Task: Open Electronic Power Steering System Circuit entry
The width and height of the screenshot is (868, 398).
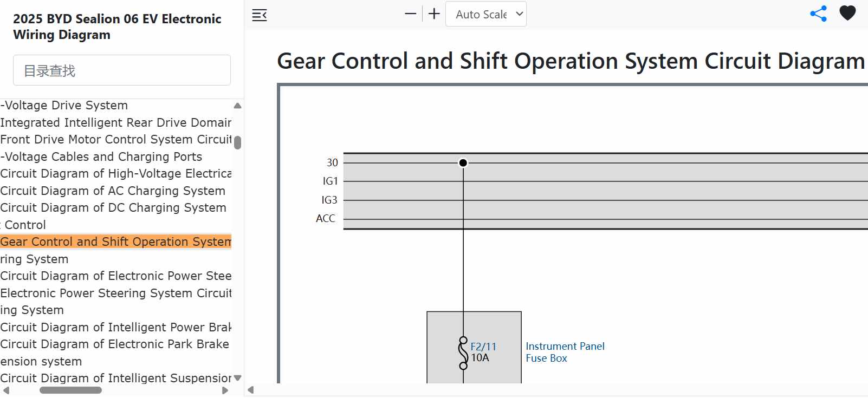Action: 116,293
